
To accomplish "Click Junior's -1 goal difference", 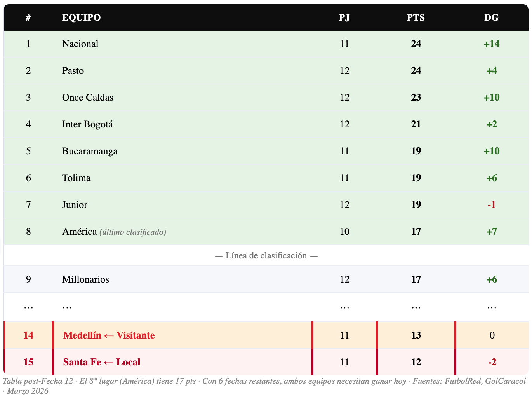I will (491, 205).
